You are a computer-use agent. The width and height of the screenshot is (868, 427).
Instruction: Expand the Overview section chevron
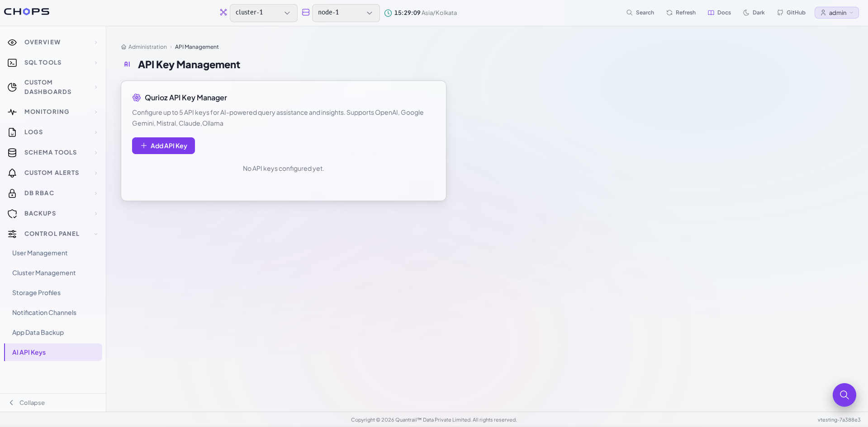click(96, 42)
